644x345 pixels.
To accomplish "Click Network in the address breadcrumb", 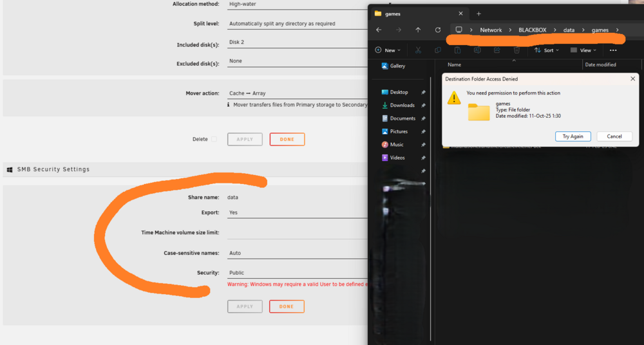I will [491, 30].
